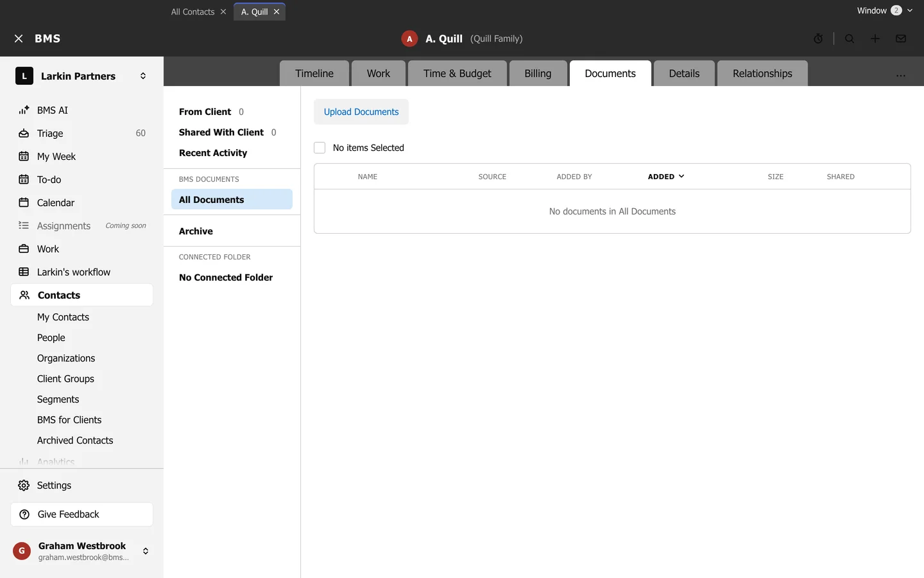Switch to the Billing tab

(538, 73)
